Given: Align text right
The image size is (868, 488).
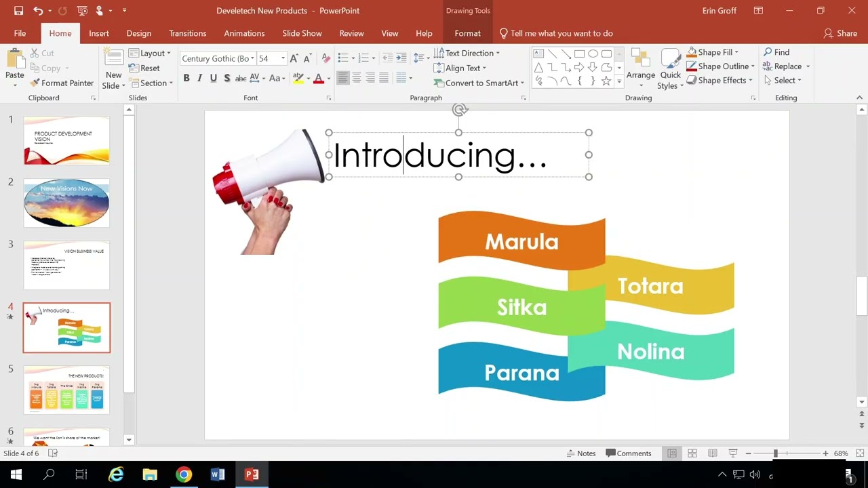Looking at the screenshot, I should (370, 78).
